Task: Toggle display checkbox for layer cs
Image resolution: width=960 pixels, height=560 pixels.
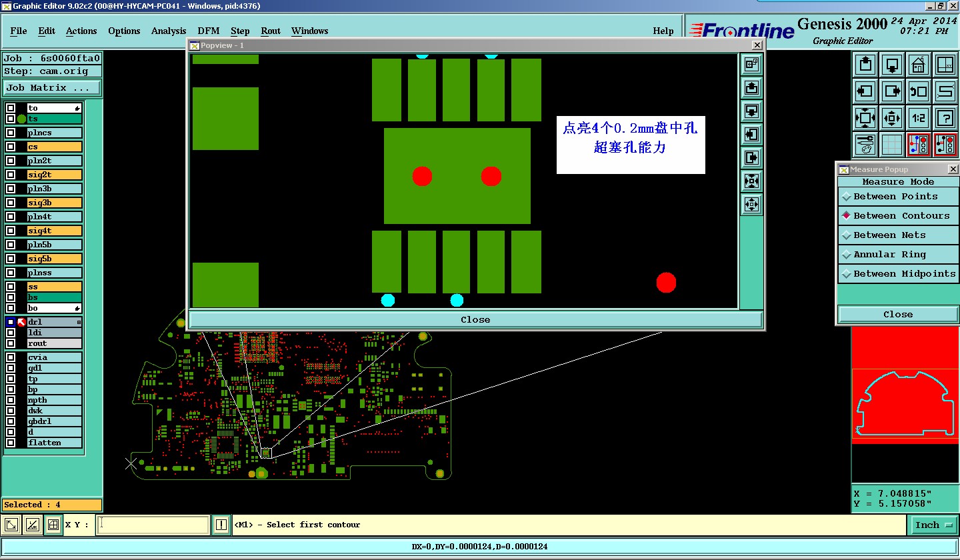Action: [x=11, y=147]
